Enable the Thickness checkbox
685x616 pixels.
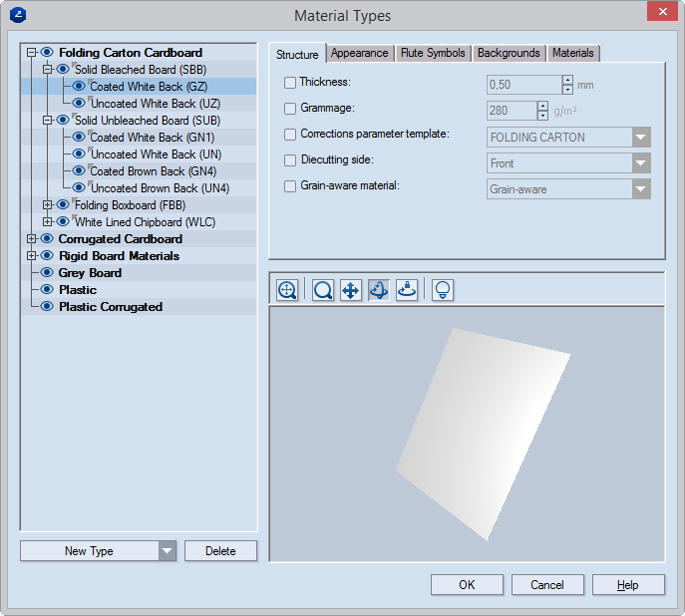pyautogui.click(x=290, y=83)
